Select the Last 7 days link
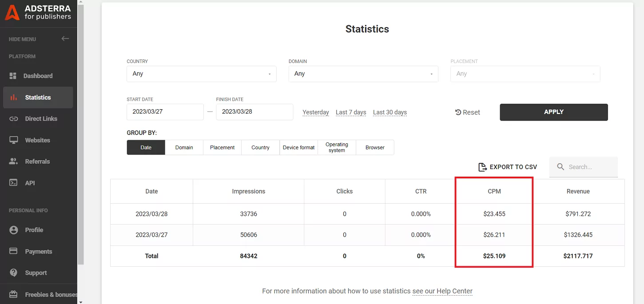This screenshot has width=644, height=304. coord(351,112)
